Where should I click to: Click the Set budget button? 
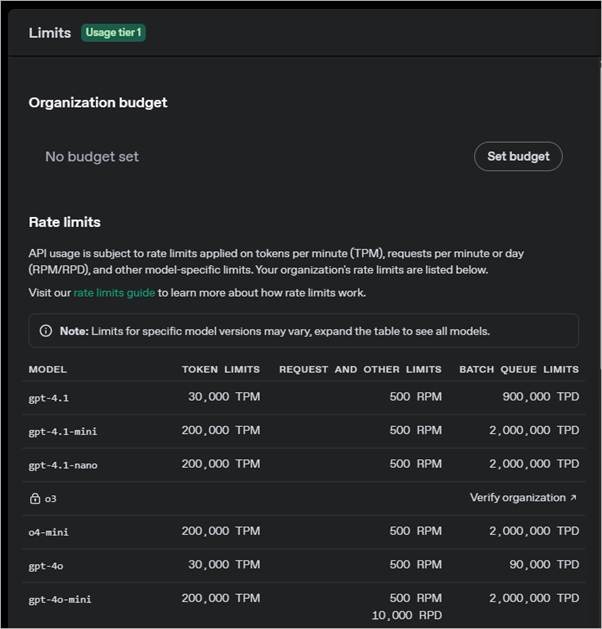click(x=518, y=156)
